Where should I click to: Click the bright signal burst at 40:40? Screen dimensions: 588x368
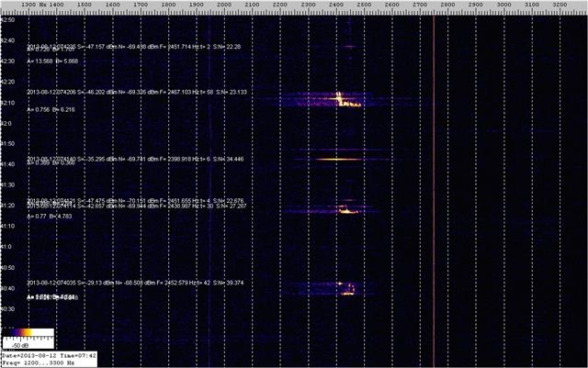(x=347, y=290)
